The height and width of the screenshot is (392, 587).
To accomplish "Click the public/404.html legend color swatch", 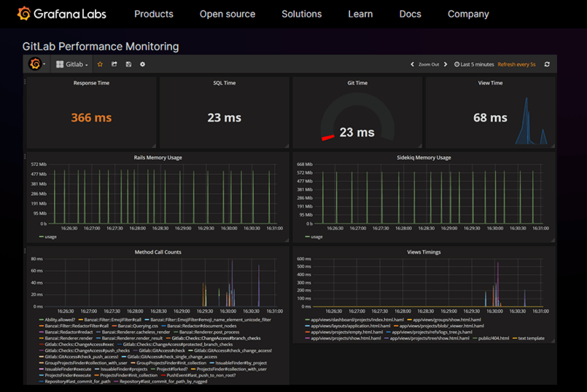I will coord(475,339).
